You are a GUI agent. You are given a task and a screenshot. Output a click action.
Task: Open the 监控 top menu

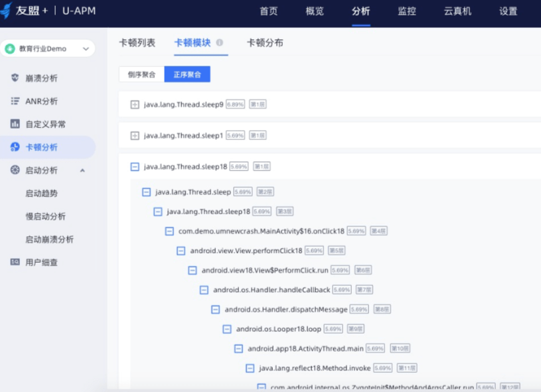[407, 11]
